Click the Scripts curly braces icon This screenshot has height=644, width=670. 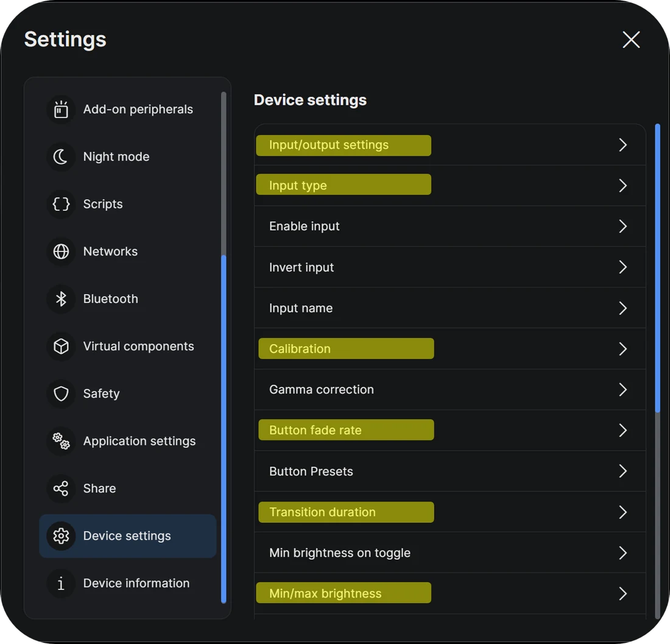(x=61, y=204)
